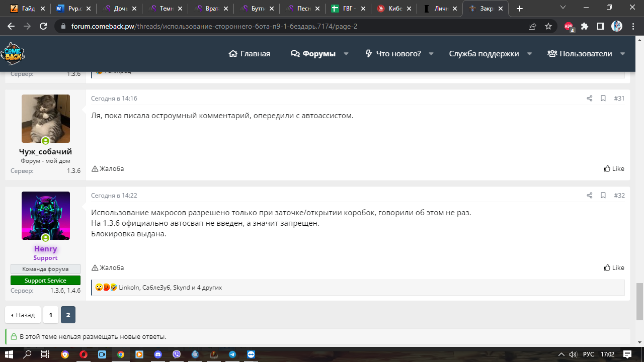The image size is (644, 362).
Task: Toggle the browser side panel icon
Action: (x=601, y=26)
